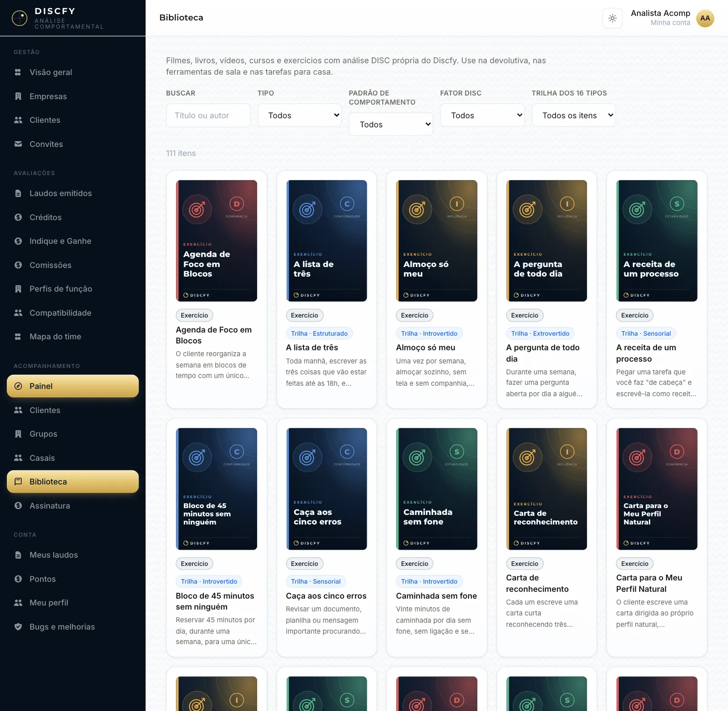
Task: Click the Empresas building icon
Action: click(x=18, y=96)
